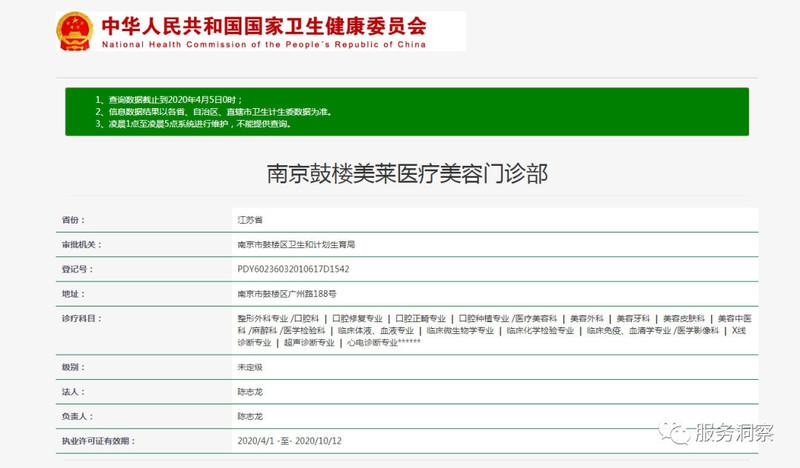Click the 美容皮肤科 department entry
800x468 pixels.
click(684, 318)
